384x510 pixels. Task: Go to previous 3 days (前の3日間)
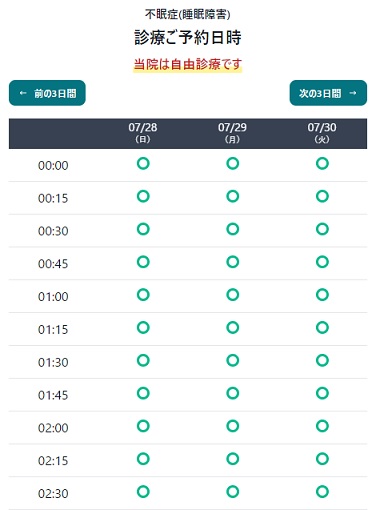(47, 93)
